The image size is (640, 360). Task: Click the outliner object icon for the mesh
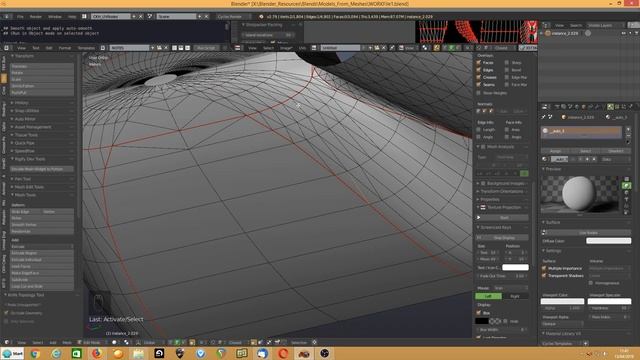tap(548, 33)
